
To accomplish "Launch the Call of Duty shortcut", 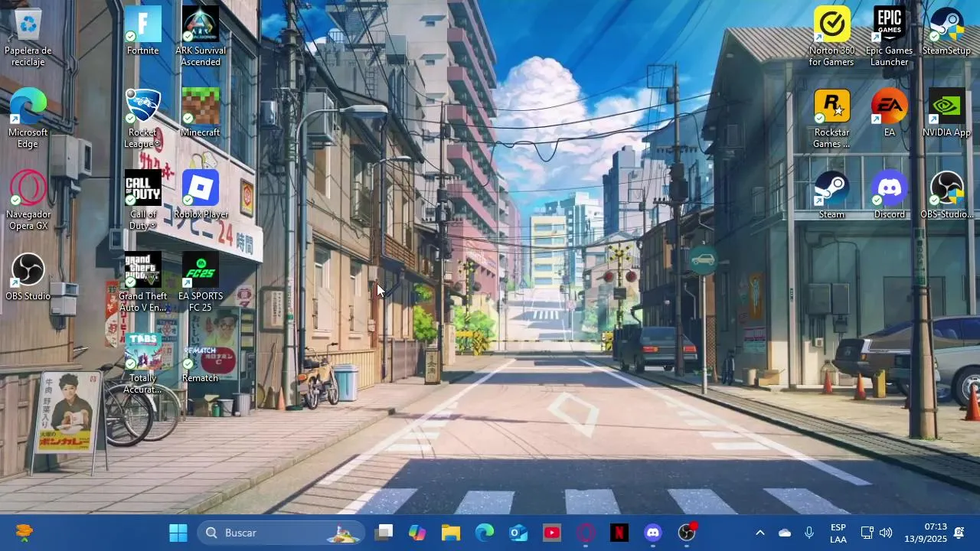I will point(143,200).
